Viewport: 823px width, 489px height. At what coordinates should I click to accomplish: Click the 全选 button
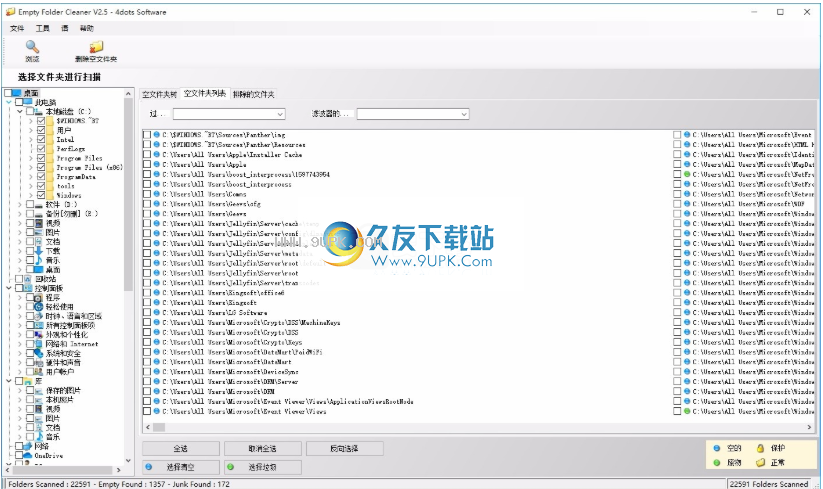(181, 449)
